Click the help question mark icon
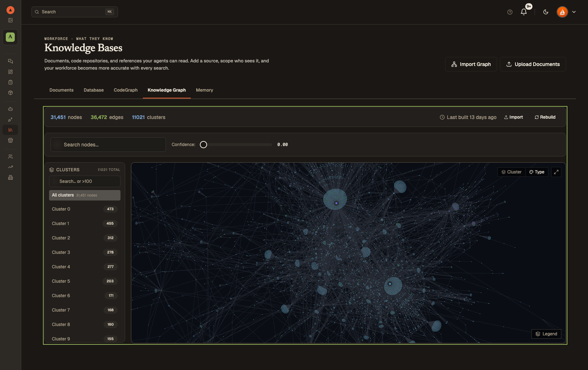This screenshot has height=370, width=588. pos(510,12)
